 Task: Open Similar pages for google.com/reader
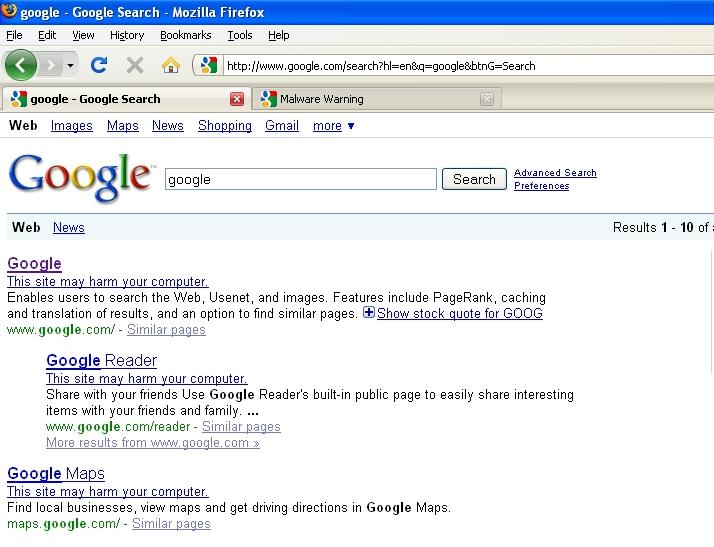(241, 426)
